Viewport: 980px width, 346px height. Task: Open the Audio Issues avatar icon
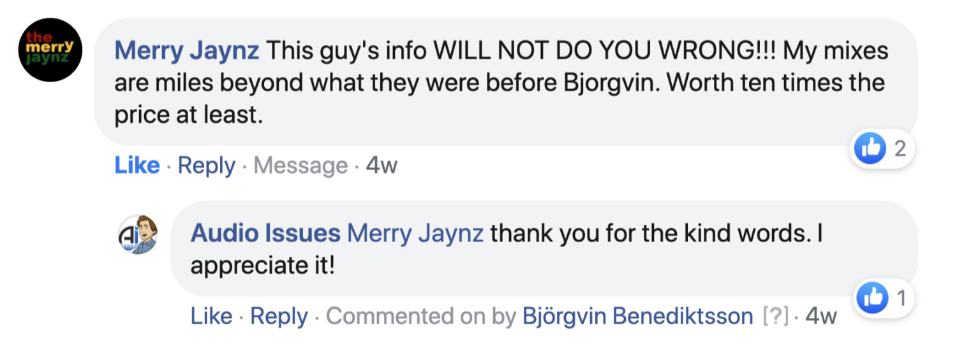(x=138, y=234)
